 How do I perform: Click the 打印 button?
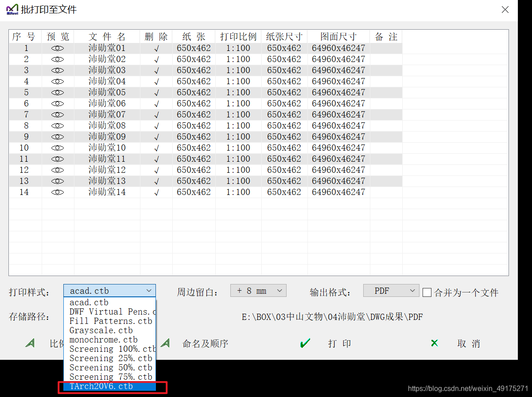[340, 343]
